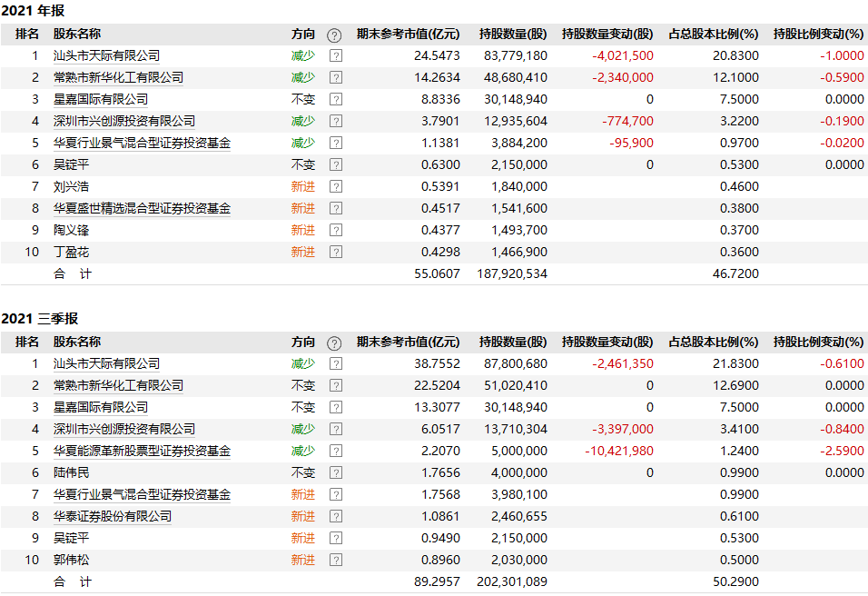The width and height of the screenshot is (868, 596).
Task: Click question icon for 华夏能源革新股票型证券投资基金 row
Action: pos(335,451)
